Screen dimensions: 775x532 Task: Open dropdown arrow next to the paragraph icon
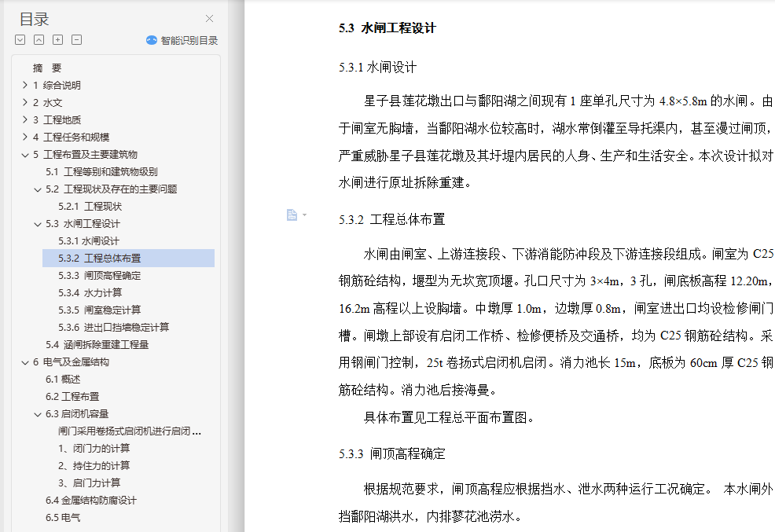(304, 215)
